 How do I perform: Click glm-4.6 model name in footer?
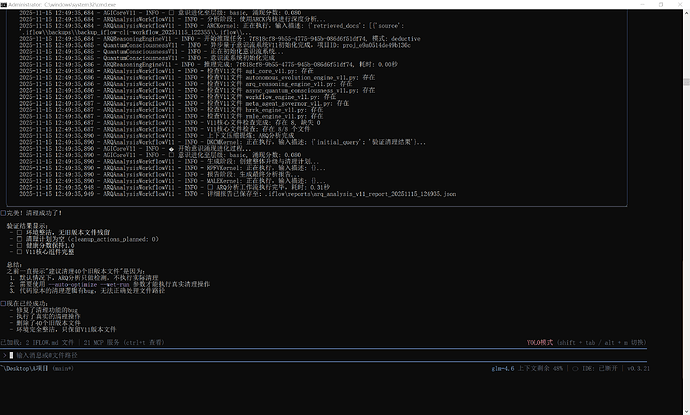coord(504,368)
